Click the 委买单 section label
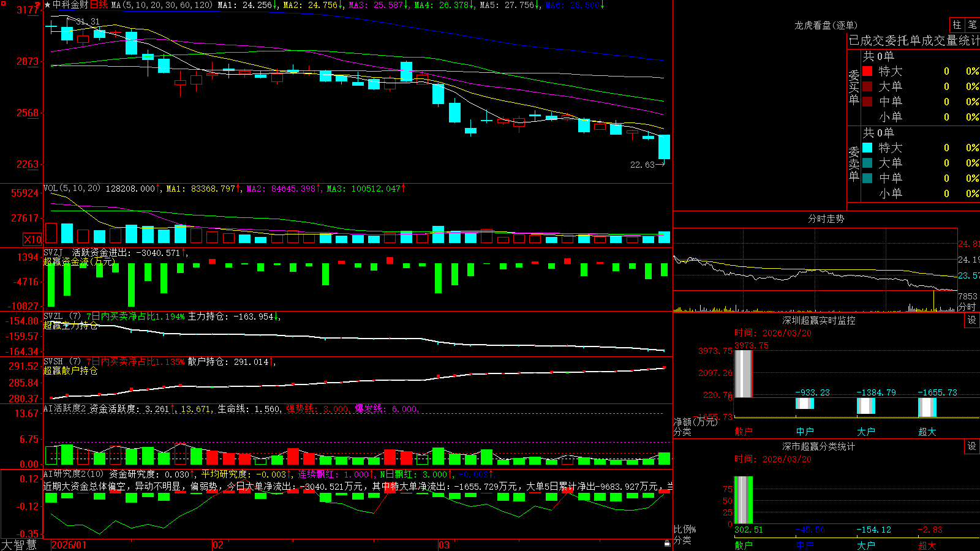980x551 pixels. click(x=854, y=88)
